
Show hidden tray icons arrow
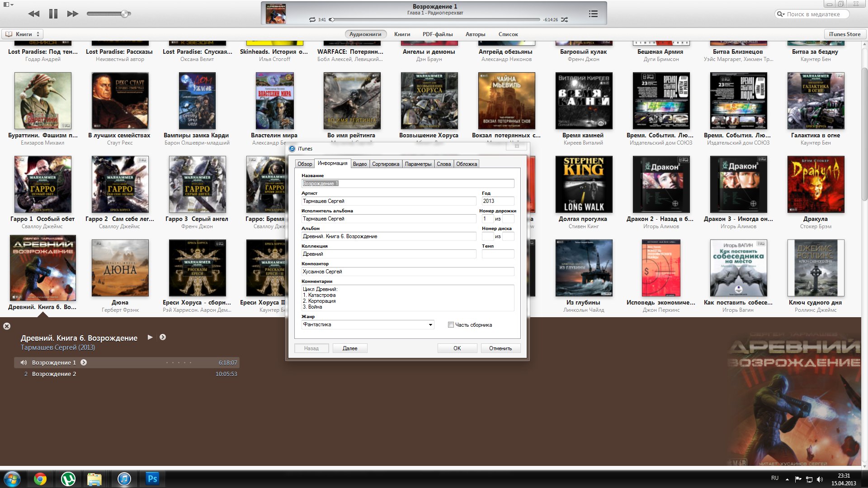(787, 479)
